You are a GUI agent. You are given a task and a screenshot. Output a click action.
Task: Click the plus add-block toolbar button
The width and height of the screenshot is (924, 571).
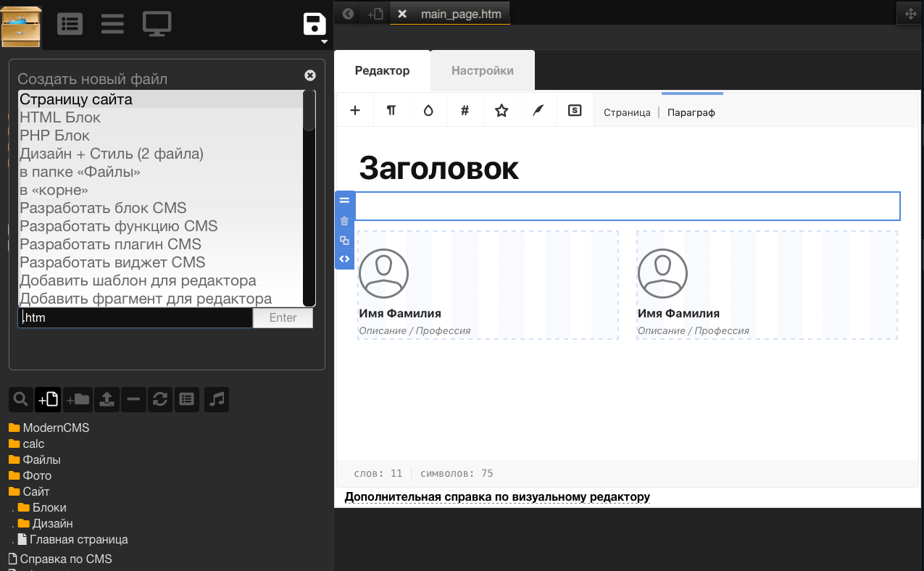click(355, 111)
